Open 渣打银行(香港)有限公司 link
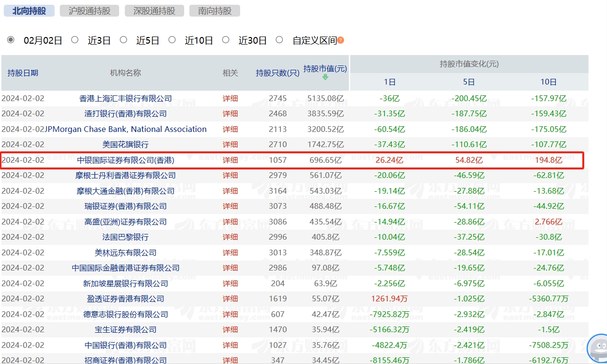The width and height of the screenshot is (607, 364). click(x=126, y=113)
